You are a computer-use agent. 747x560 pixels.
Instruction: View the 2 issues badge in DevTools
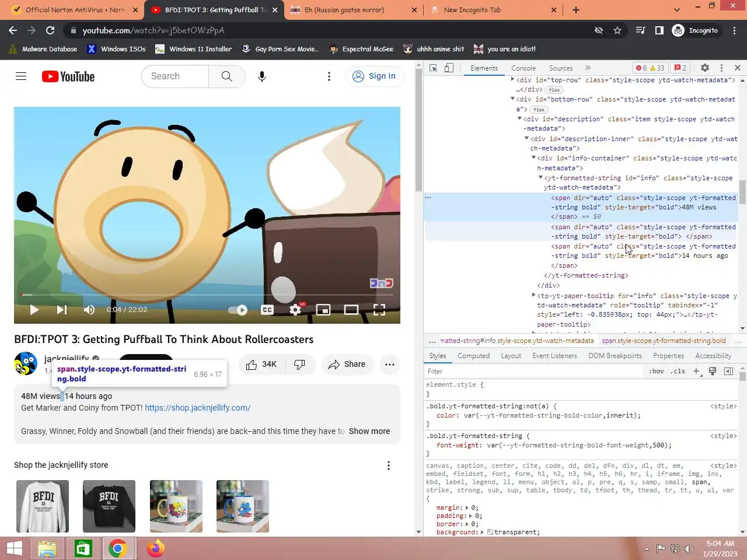tap(680, 68)
